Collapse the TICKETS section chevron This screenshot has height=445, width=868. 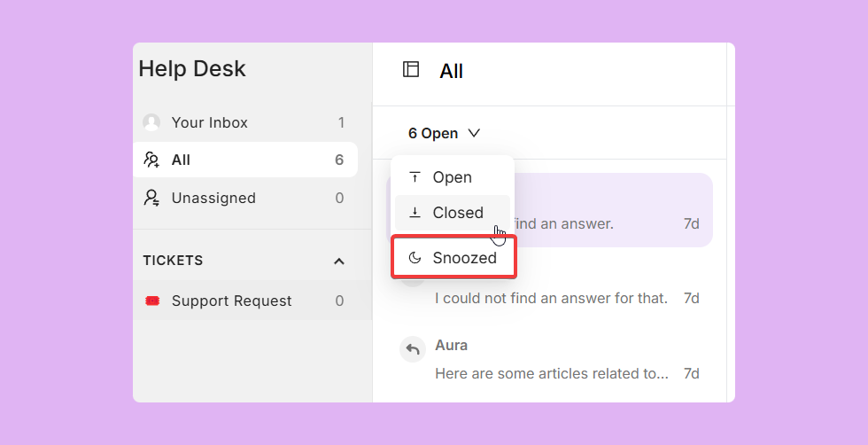pyautogui.click(x=339, y=261)
